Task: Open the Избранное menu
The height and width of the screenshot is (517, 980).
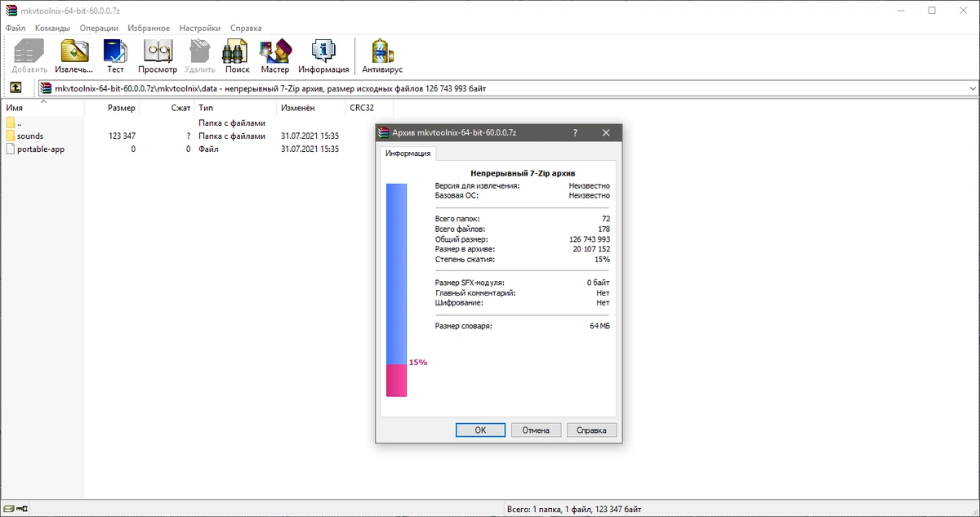Action: click(x=149, y=28)
